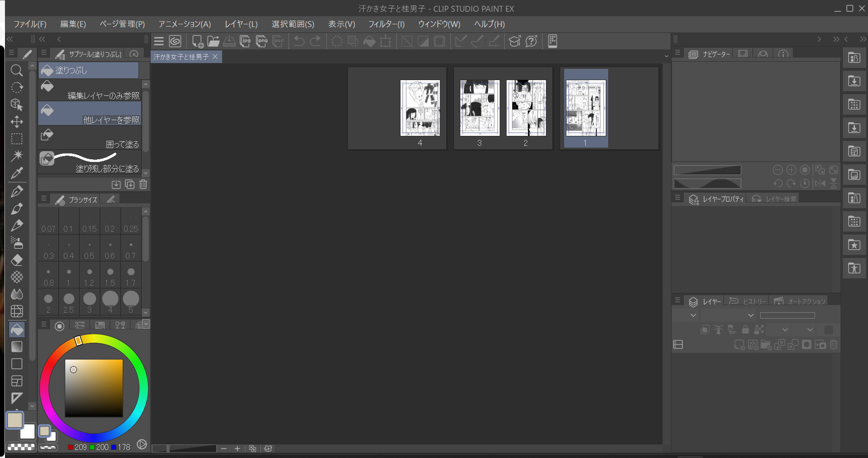868x458 pixels.
Task: Export as jpg using toolbar icon
Action: (x=245, y=41)
